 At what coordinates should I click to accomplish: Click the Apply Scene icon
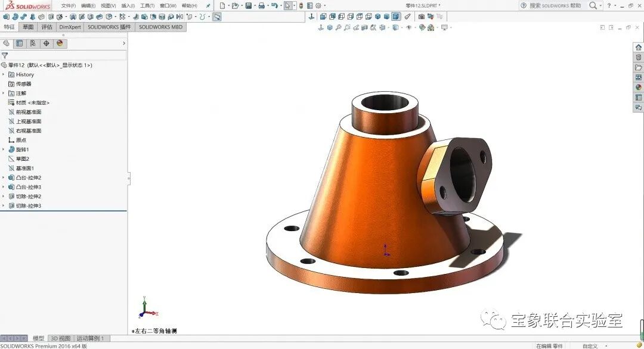[431, 27]
